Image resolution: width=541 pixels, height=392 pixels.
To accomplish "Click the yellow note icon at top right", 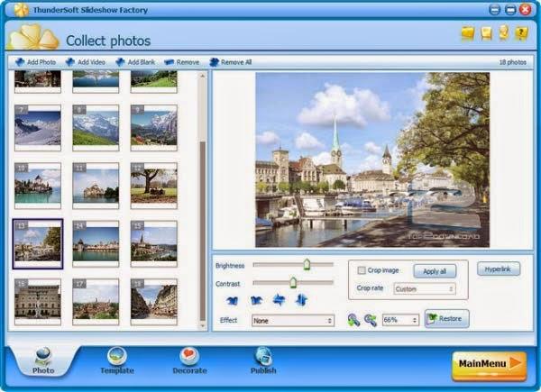I will pyautogui.click(x=486, y=33).
